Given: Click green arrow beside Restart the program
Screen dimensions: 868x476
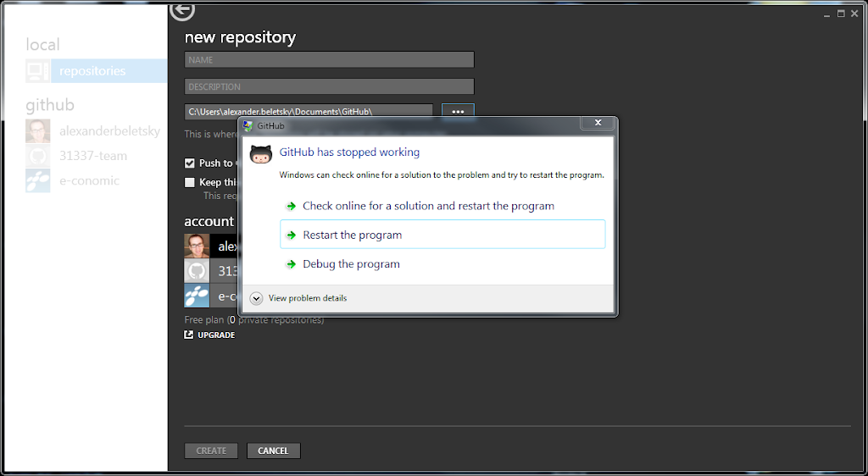Looking at the screenshot, I should 292,235.
